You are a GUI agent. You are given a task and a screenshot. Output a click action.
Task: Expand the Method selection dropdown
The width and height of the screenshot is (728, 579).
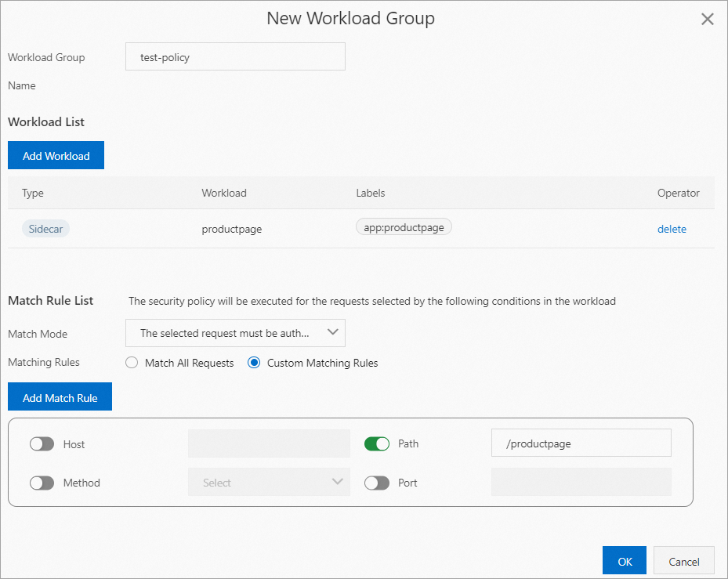coord(269,482)
